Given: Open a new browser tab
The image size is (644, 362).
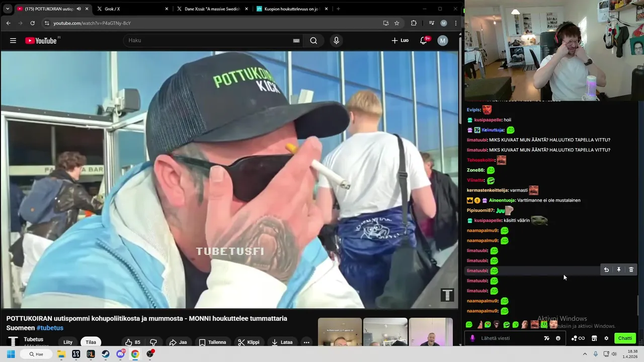Looking at the screenshot, I should pyautogui.click(x=338, y=9).
